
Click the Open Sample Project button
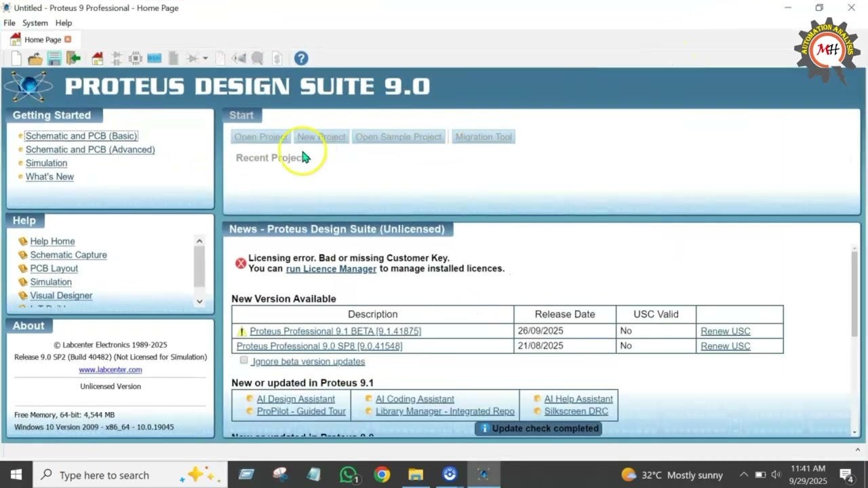click(x=399, y=137)
